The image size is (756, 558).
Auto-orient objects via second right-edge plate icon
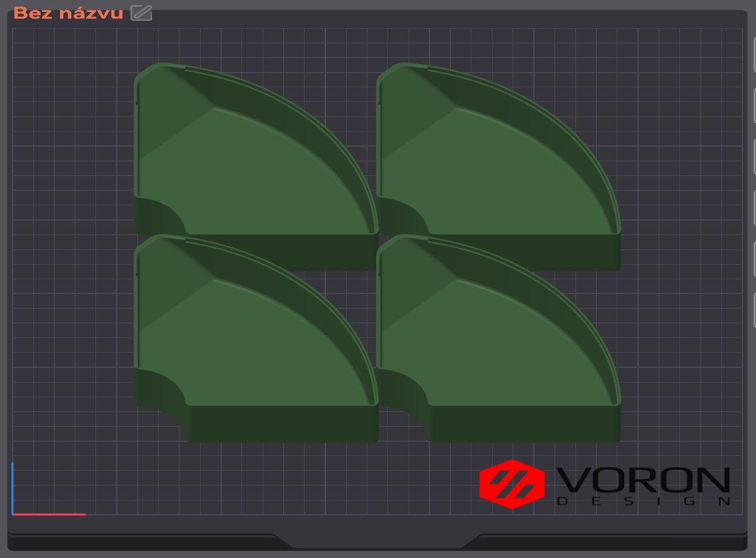click(754, 106)
